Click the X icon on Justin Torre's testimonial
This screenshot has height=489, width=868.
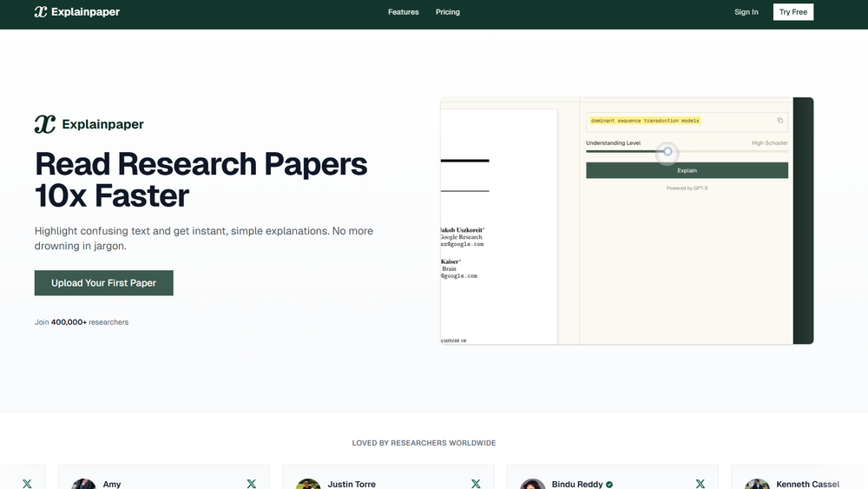476,484
